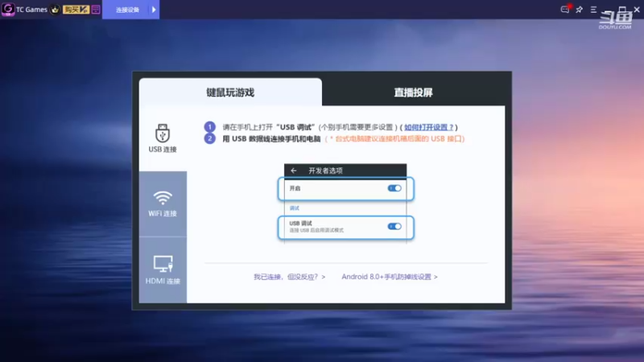Image resolution: width=644 pixels, height=362 pixels.
Task: Open the crown VIP membership icon
Action: click(55, 10)
